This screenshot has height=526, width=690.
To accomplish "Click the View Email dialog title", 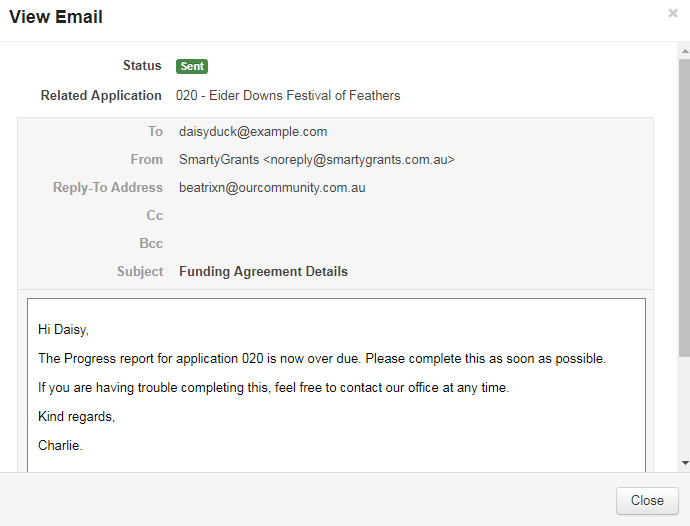I will click(x=56, y=17).
